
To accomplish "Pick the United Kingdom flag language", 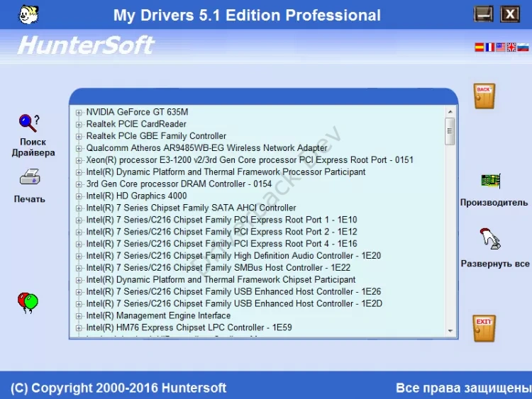I will tap(511, 47).
